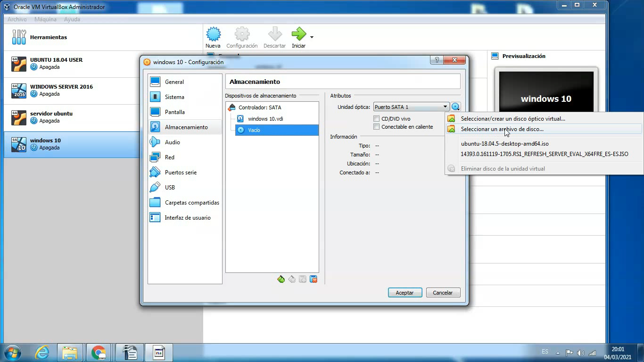This screenshot has width=644, height=362.
Task: Click the Cancelar button
Action: point(443,293)
